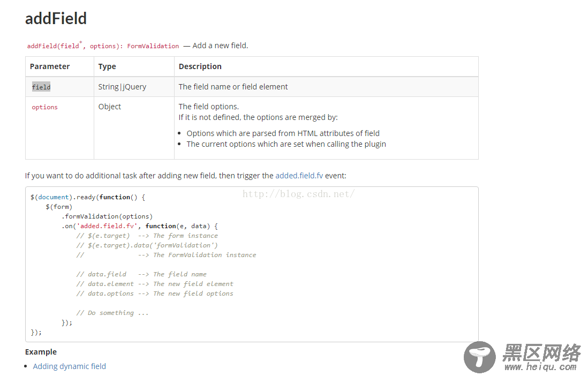Click the 'Options which are parsed from HTML' bullet
This screenshot has width=588, height=376.
point(283,133)
